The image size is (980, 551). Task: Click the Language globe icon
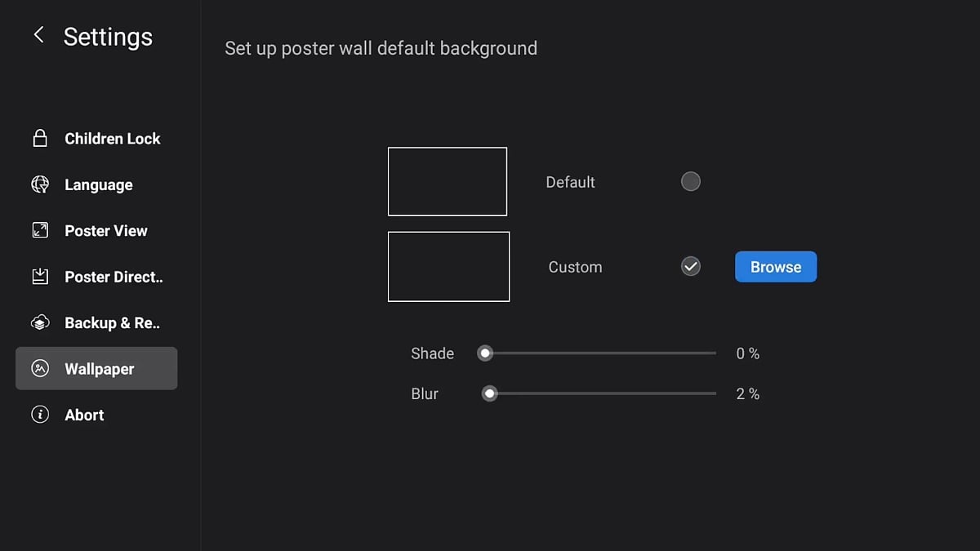pyautogui.click(x=40, y=184)
